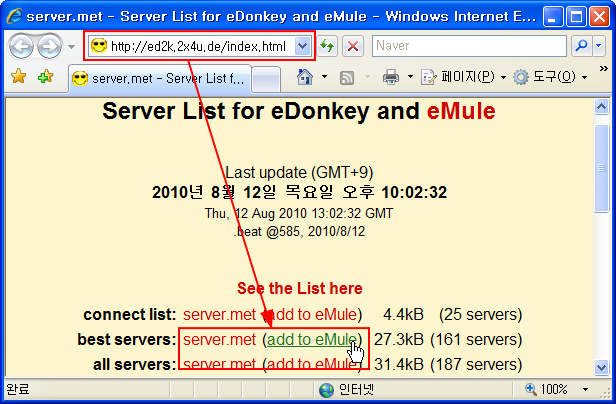Open connect list server.met link
Screen dimensions: 616x404
pyautogui.click(x=219, y=315)
